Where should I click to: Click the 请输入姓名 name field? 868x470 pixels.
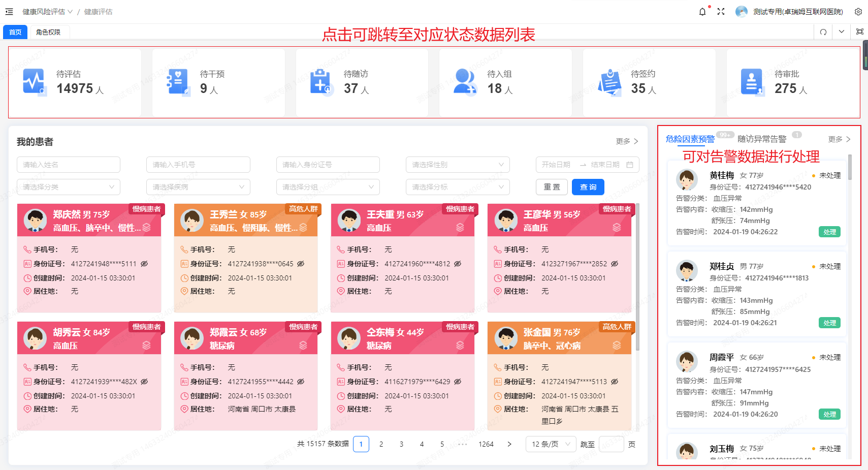(69, 165)
